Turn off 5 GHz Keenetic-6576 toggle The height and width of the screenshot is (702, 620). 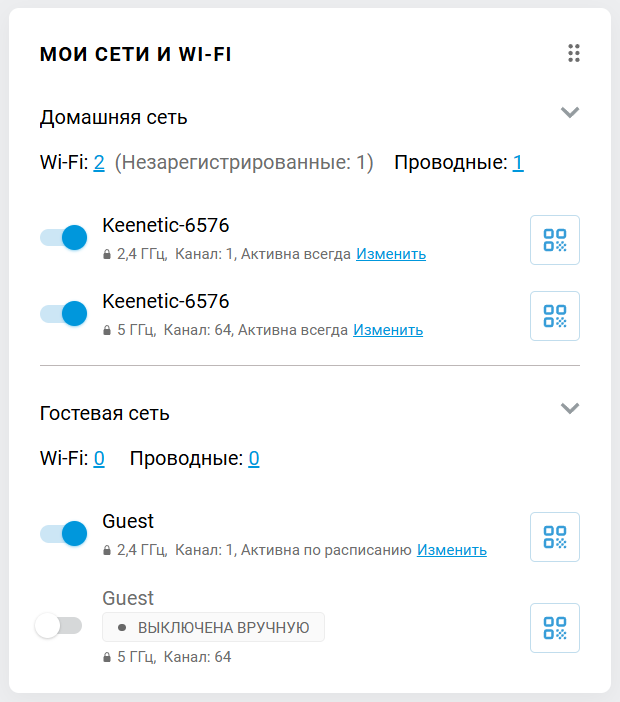click(x=64, y=314)
